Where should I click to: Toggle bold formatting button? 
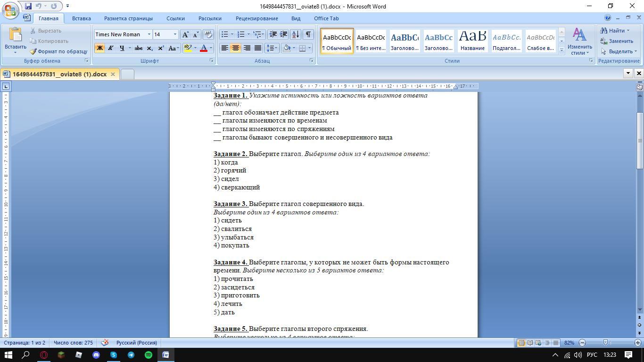coord(99,48)
